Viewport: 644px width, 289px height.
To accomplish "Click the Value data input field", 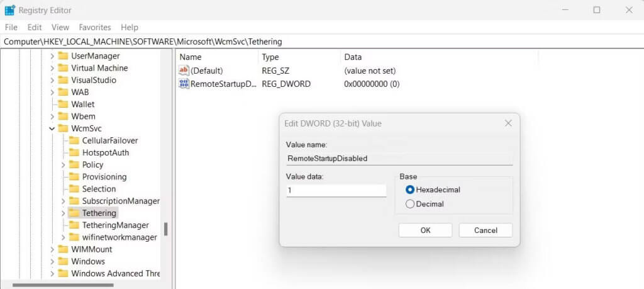I will pos(336,190).
